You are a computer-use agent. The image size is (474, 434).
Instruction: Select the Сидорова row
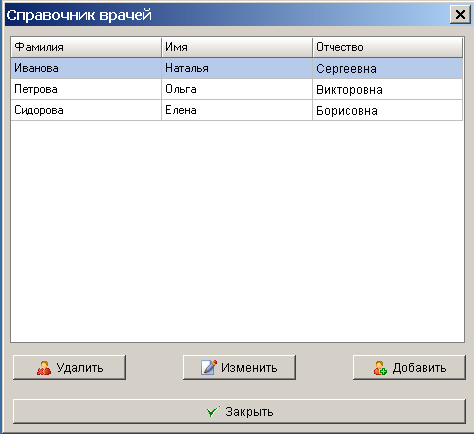(237, 110)
